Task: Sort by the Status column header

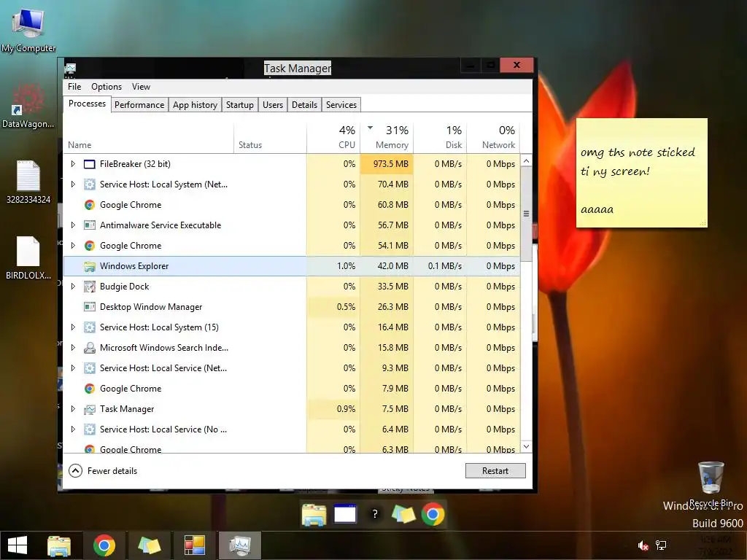Action: [270, 137]
